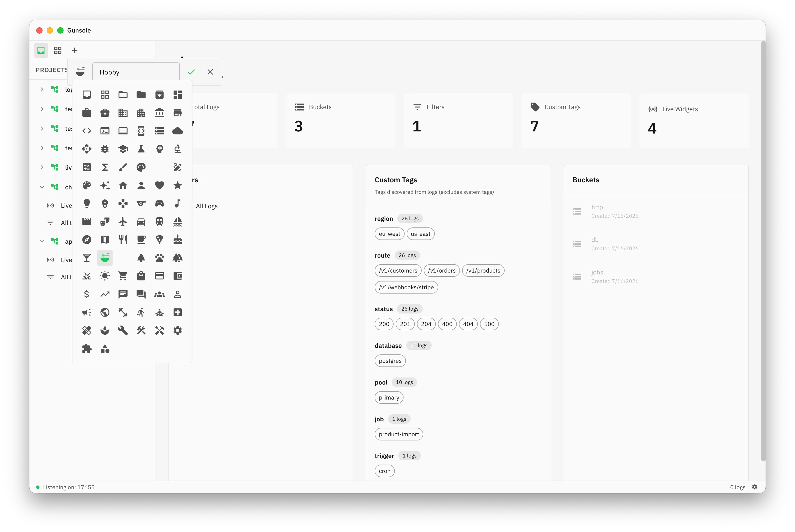Choose the sun icon
This screenshot has width=795, height=532.
[105, 276]
